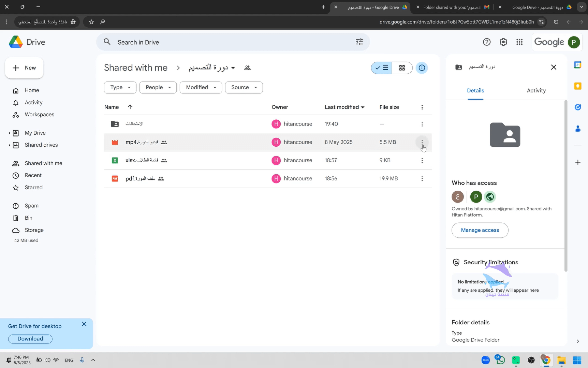Open Google Keep side panel icon

pos(577,86)
